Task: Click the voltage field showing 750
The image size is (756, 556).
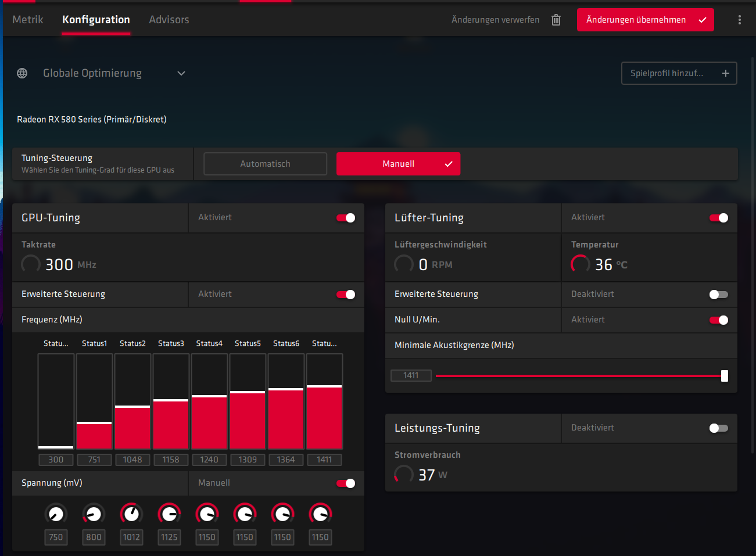Action: coord(56,537)
